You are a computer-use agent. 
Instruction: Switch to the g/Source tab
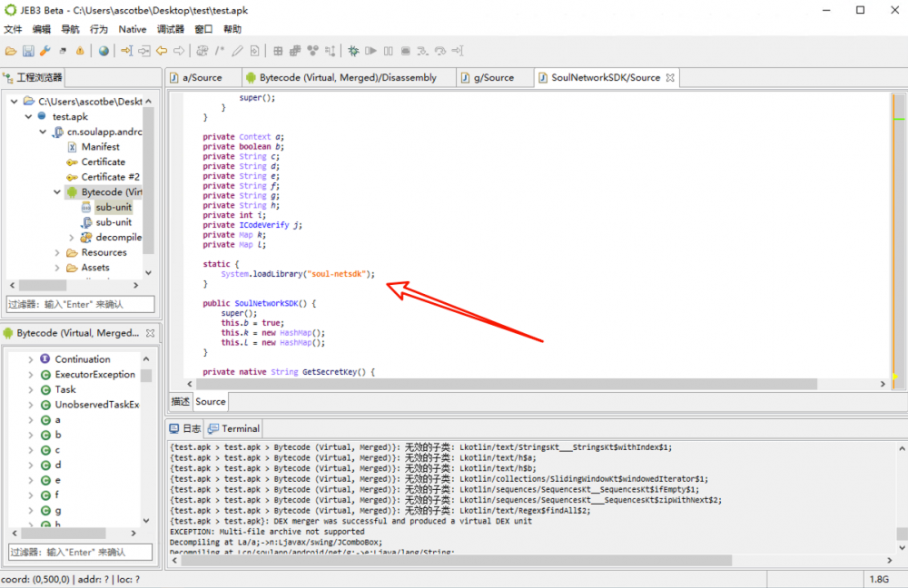click(493, 78)
